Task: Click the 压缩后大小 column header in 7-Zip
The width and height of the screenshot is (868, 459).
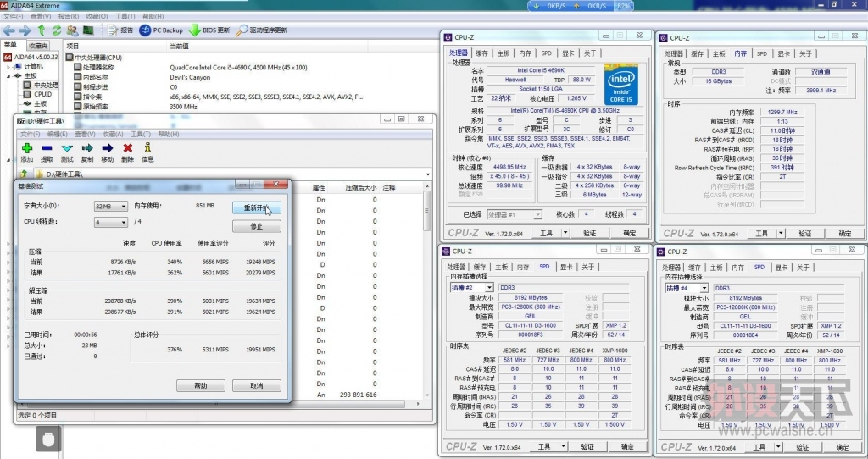Action: tap(360, 188)
